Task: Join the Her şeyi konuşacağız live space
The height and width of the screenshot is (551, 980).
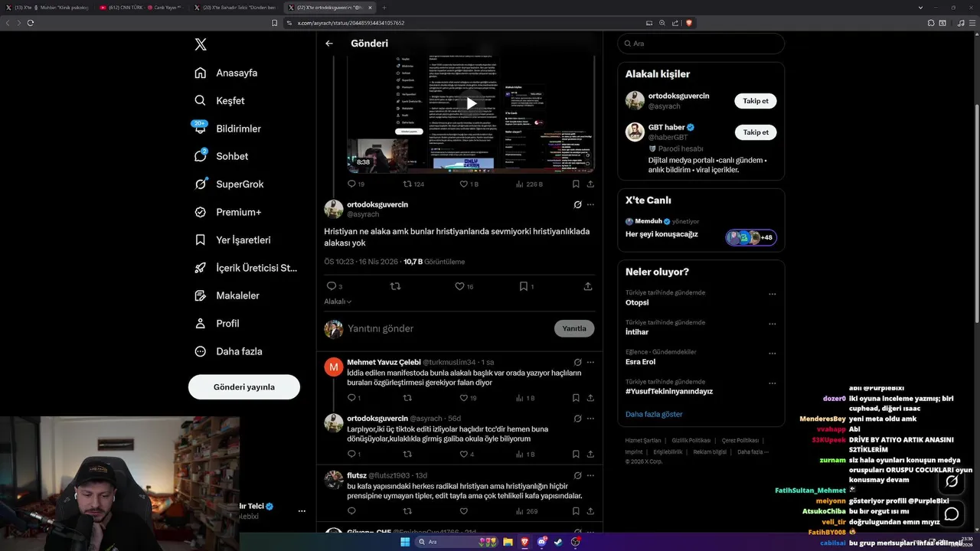Action: [701, 227]
